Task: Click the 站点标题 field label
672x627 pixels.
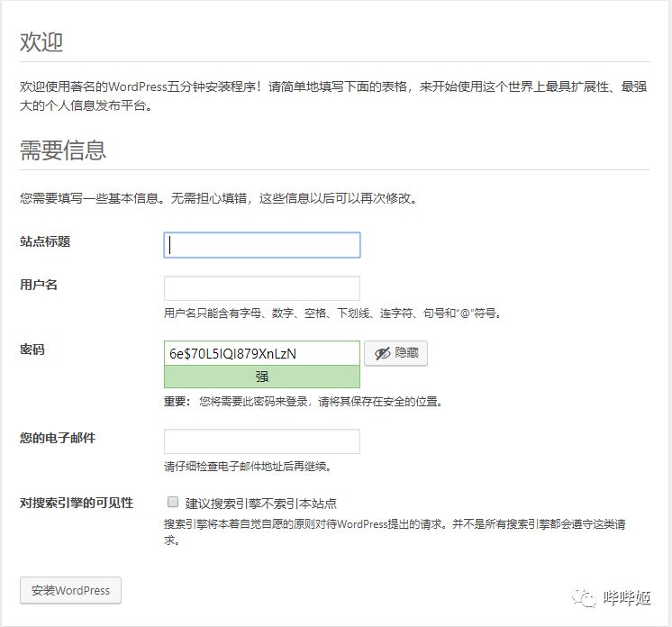Action: (x=45, y=241)
